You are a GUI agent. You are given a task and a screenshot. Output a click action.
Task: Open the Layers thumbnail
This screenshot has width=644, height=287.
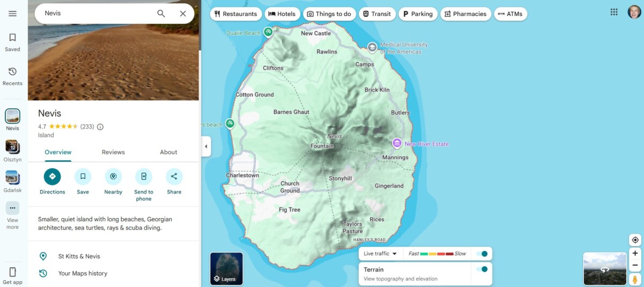pos(226,269)
